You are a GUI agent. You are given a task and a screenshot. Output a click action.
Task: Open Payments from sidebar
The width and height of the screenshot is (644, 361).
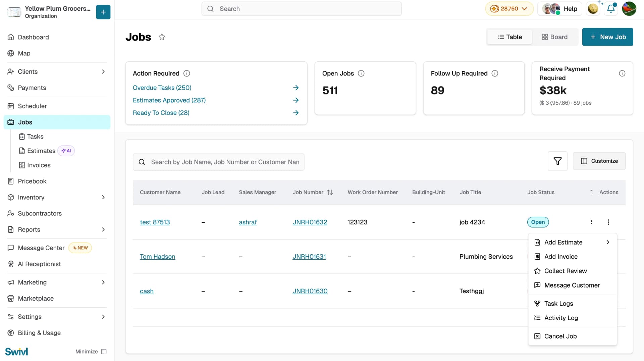(x=57, y=88)
